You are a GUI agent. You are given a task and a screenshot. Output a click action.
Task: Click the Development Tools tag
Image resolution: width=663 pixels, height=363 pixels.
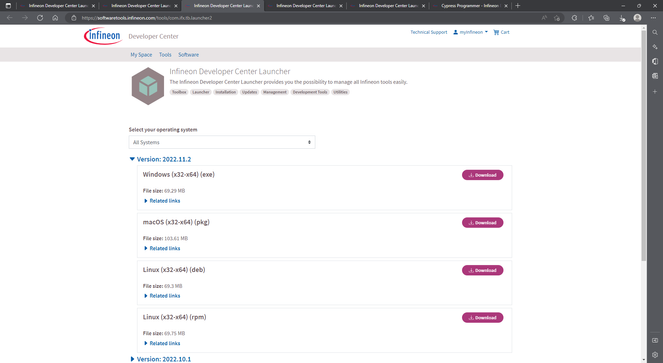tap(310, 92)
